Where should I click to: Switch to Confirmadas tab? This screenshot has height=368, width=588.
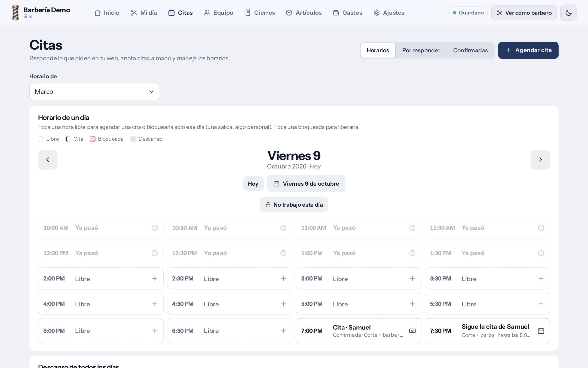pyautogui.click(x=470, y=50)
